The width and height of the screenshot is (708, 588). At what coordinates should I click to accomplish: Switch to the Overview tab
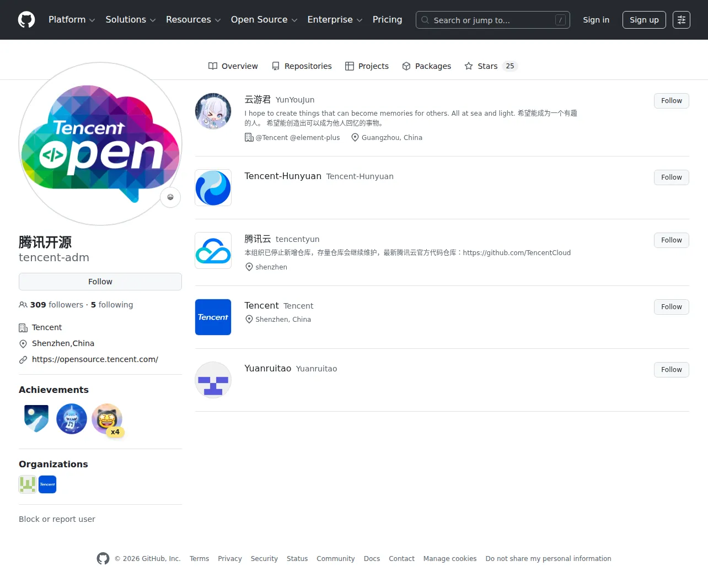point(233,66)
